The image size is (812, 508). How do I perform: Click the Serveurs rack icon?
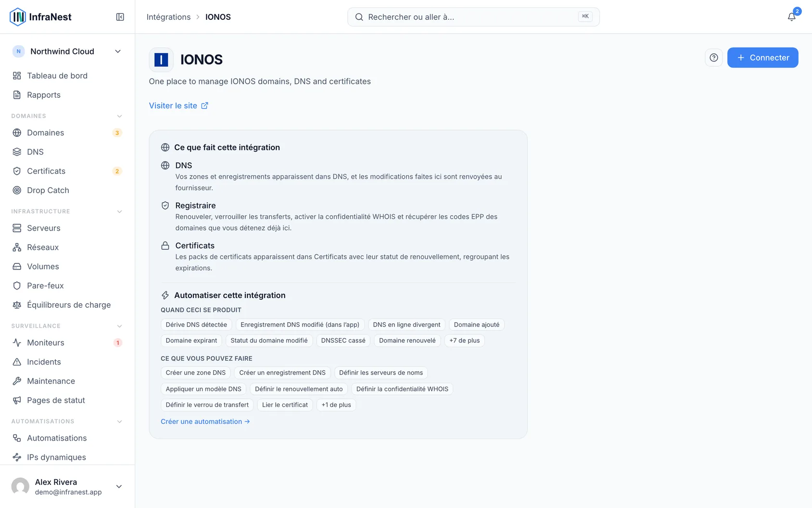(x=17, y=228)
